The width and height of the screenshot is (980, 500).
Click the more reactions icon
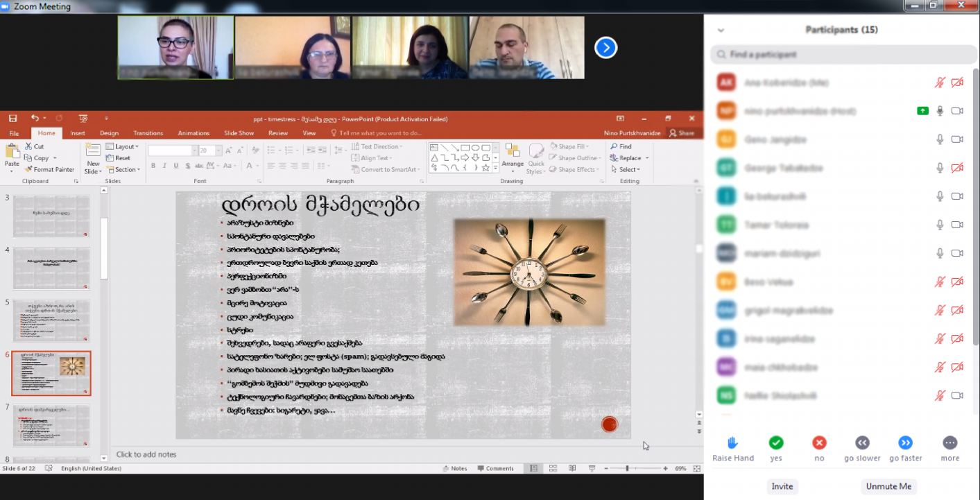[x=950, y=442]
